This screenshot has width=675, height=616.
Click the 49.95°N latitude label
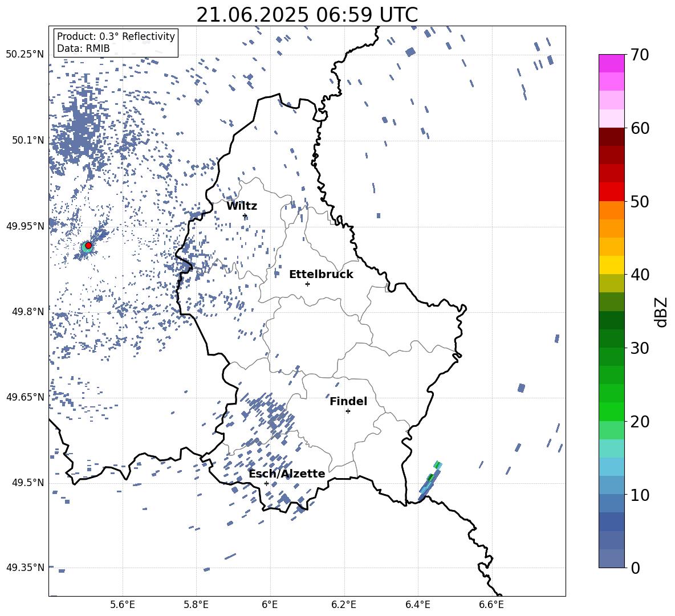[25, 226]
